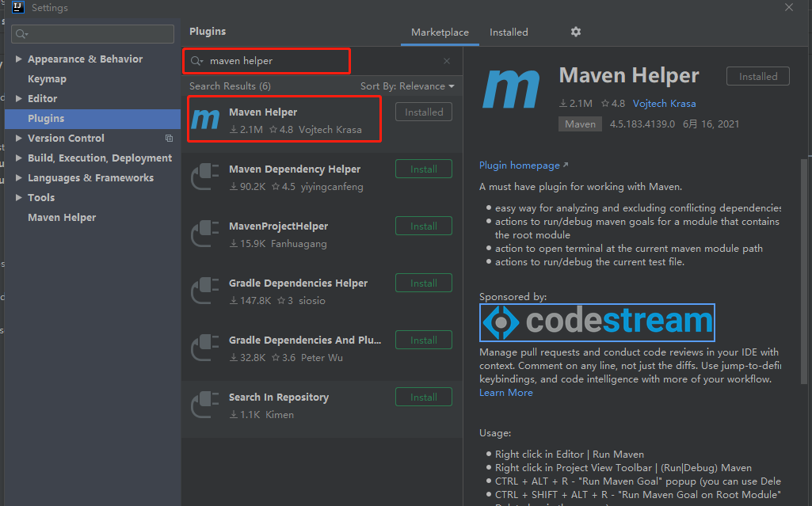Click Maven Dependency Helper plugin icon

pyautogui.click(x=206, y=177)
